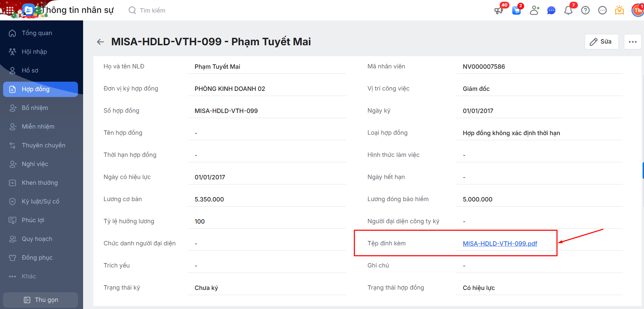Open the shopping cart icon
This screenshot has height=309, width=644.
(x=516, y=11)
